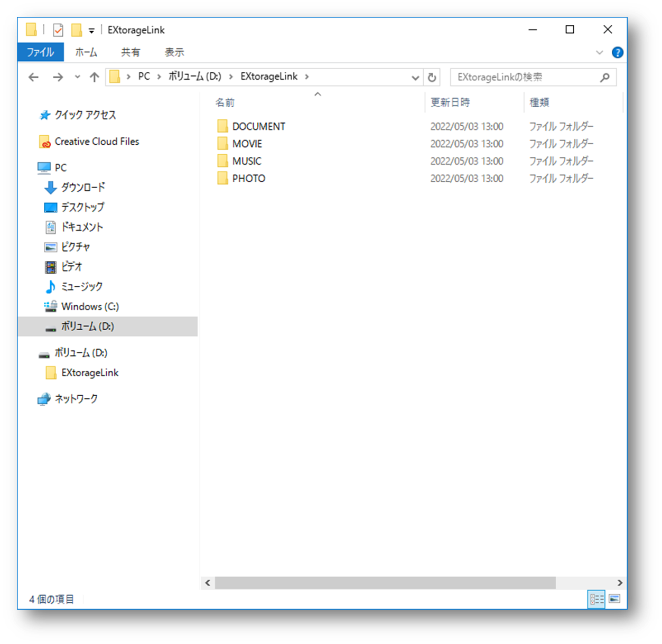Go up one folder level

coord(95,77)
